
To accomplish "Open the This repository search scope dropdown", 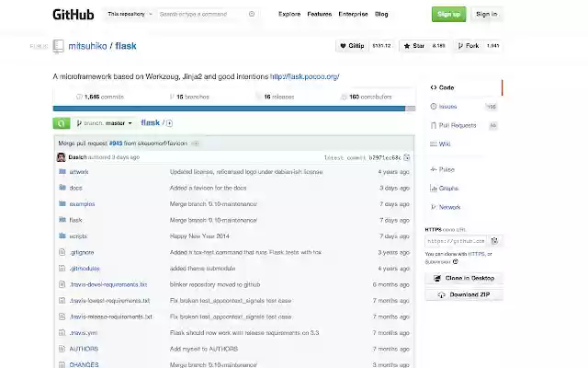I will (130, 14).
